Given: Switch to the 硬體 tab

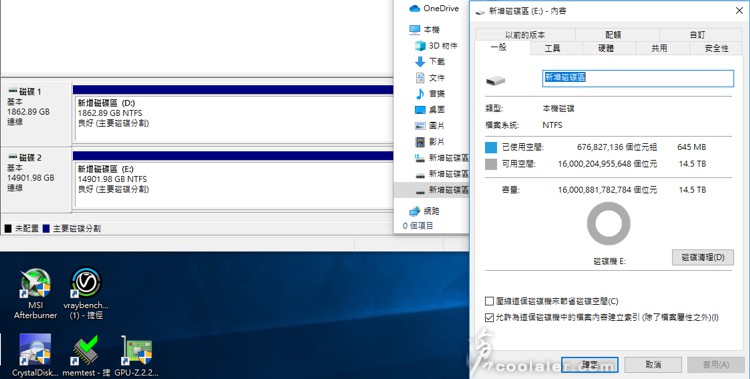Looking at the screenshot, I should click(606, 48).
